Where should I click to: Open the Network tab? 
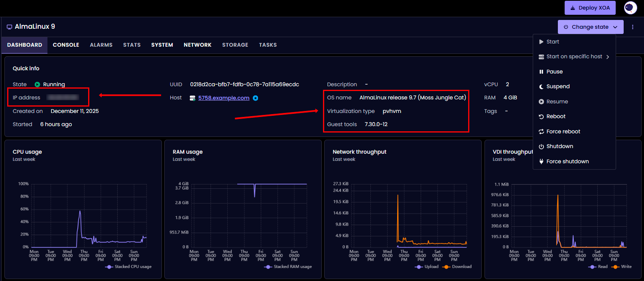click(x=197, y=45)
